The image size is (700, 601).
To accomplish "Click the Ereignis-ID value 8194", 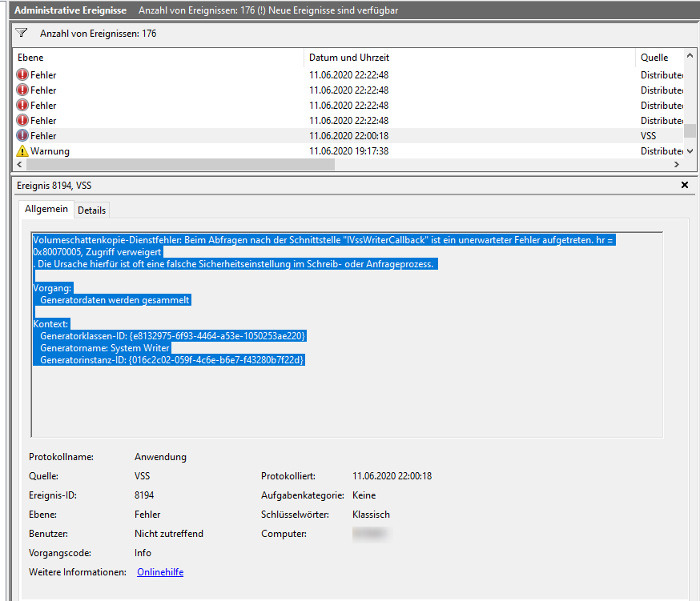I will click(144, 495).
